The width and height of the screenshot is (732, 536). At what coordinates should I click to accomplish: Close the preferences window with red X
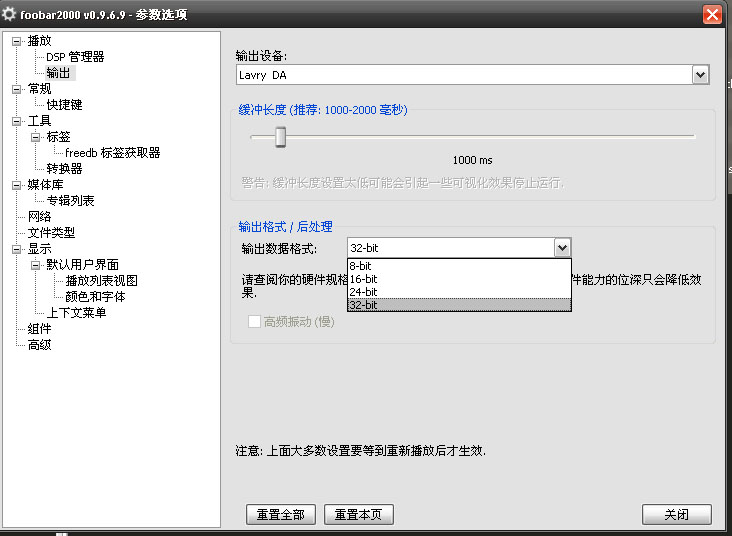tap(712, 14)
